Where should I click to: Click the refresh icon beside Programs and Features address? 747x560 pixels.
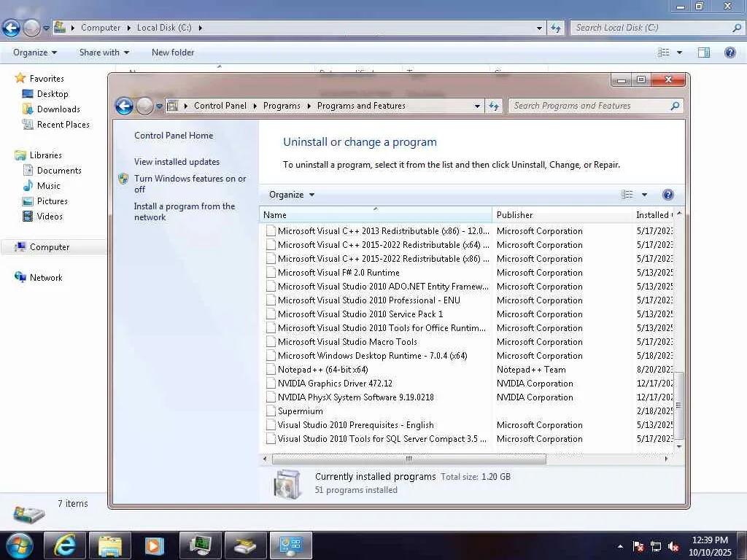coord(494,106)
